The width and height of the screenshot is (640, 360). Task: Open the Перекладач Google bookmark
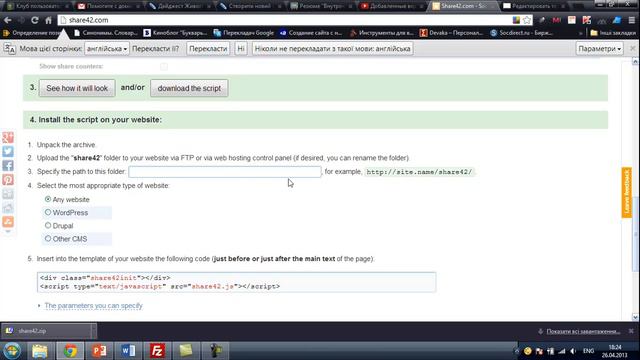coord(244,33)
